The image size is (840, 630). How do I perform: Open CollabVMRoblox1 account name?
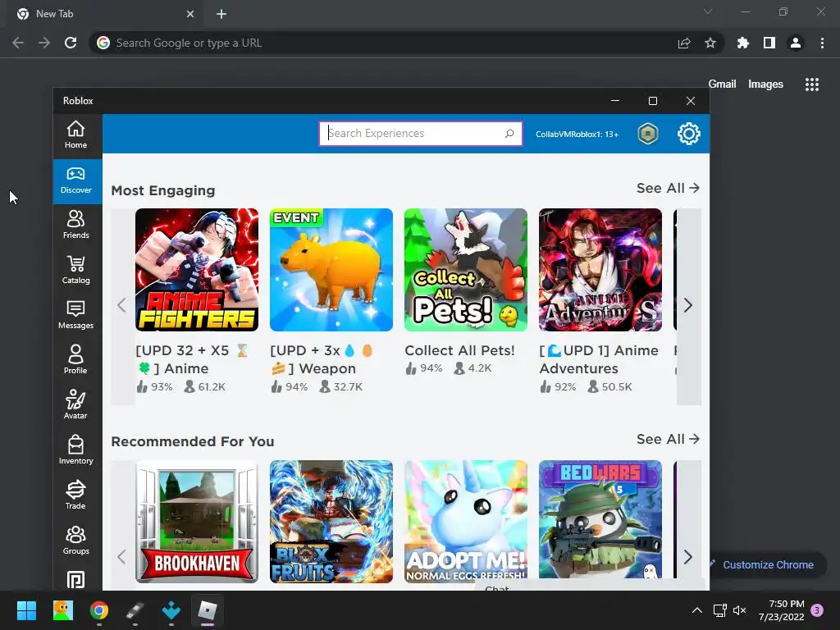tap(577, 134)
